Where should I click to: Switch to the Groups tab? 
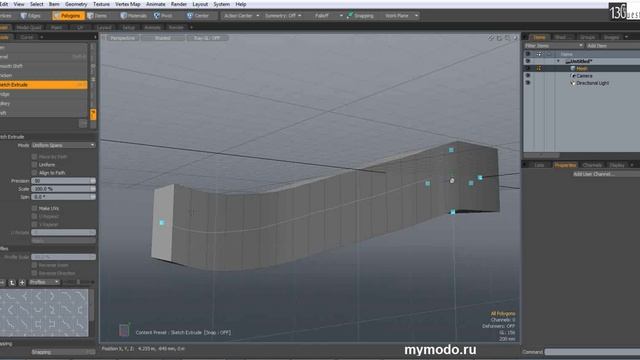point(587,37)
